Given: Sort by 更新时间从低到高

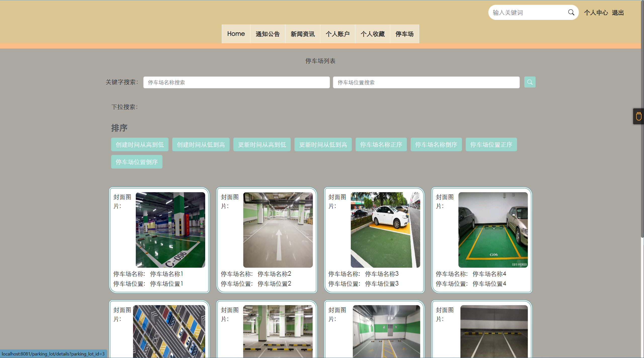Looking at the screenshot, I should (323, 145).
